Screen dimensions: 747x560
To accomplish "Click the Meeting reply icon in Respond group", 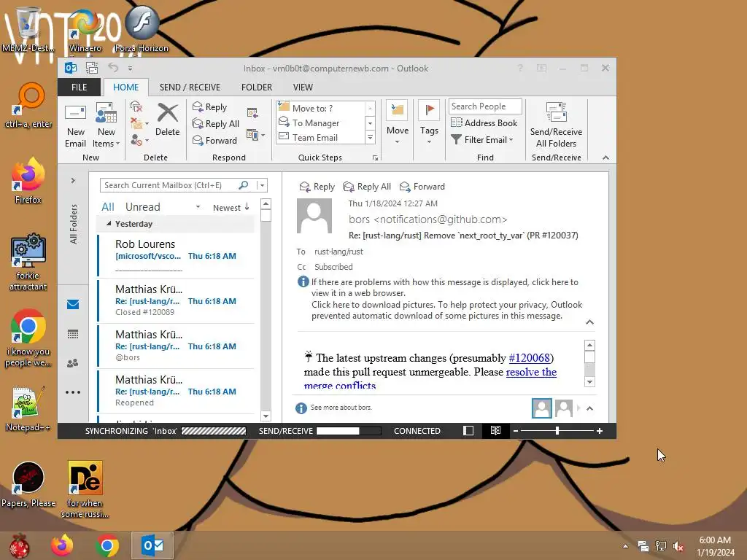I will point(252,113).
